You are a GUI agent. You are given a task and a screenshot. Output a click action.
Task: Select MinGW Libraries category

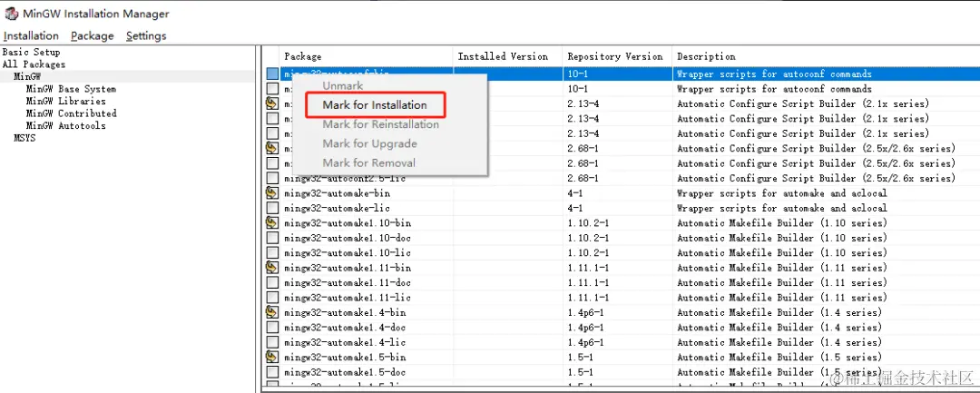[x=65, y=101]
